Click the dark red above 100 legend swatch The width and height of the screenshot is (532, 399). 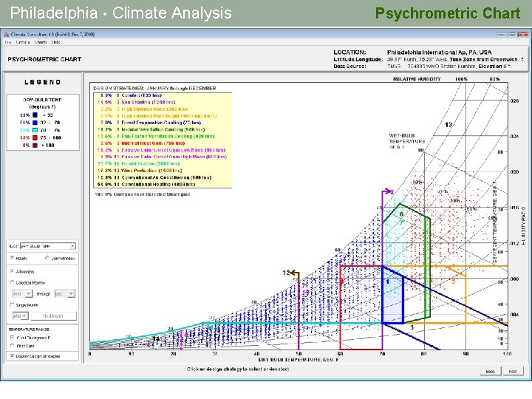point(35,146)
